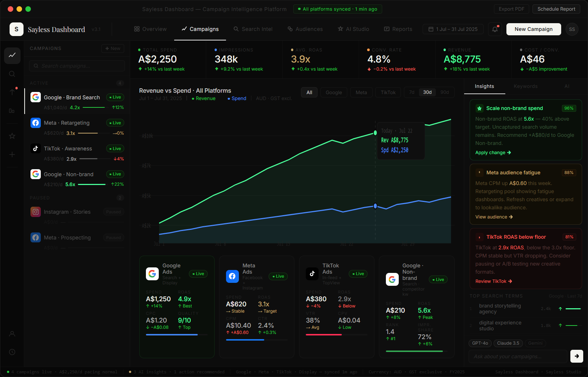This screenshot has width=588, height=377.
Task: Open the notifications bell icon
Action: pyautogui.click(x=495, y=29)
